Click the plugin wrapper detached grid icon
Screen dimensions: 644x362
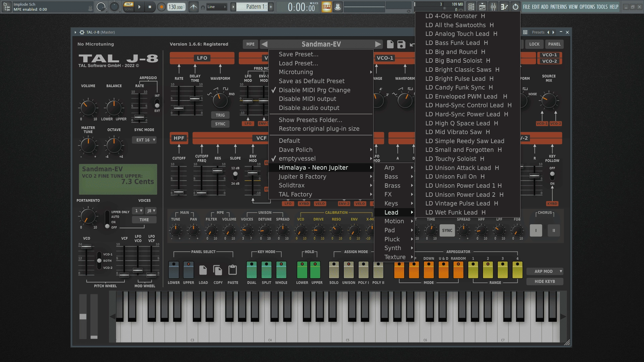(x=525, y=32)
